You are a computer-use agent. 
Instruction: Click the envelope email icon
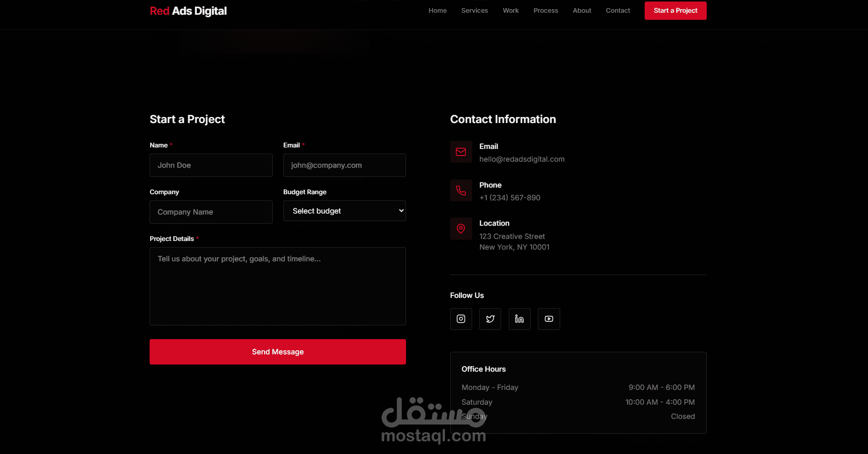pyautogui.click(x=461, y=152)
